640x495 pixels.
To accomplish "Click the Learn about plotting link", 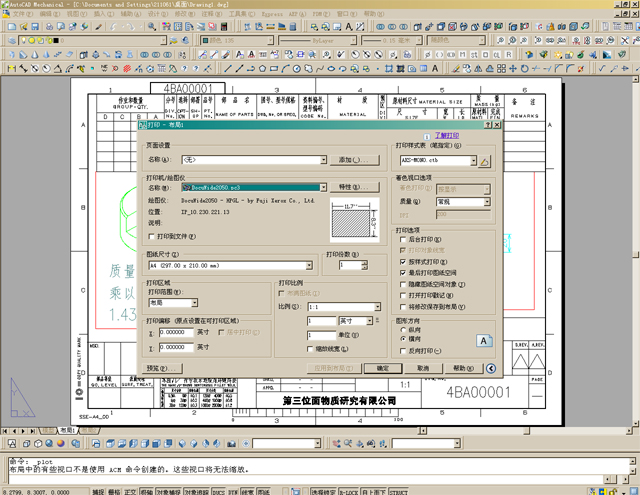I will 447,135.
